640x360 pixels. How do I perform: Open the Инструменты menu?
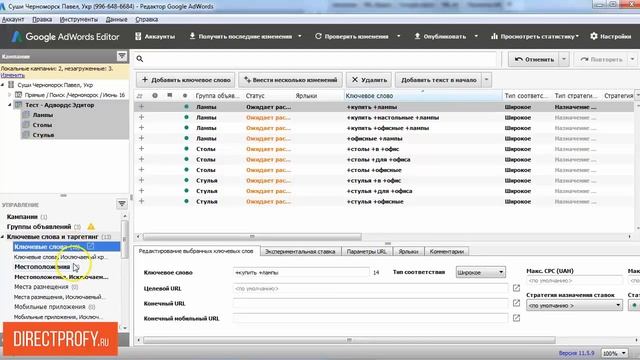(x=79, y=19)
